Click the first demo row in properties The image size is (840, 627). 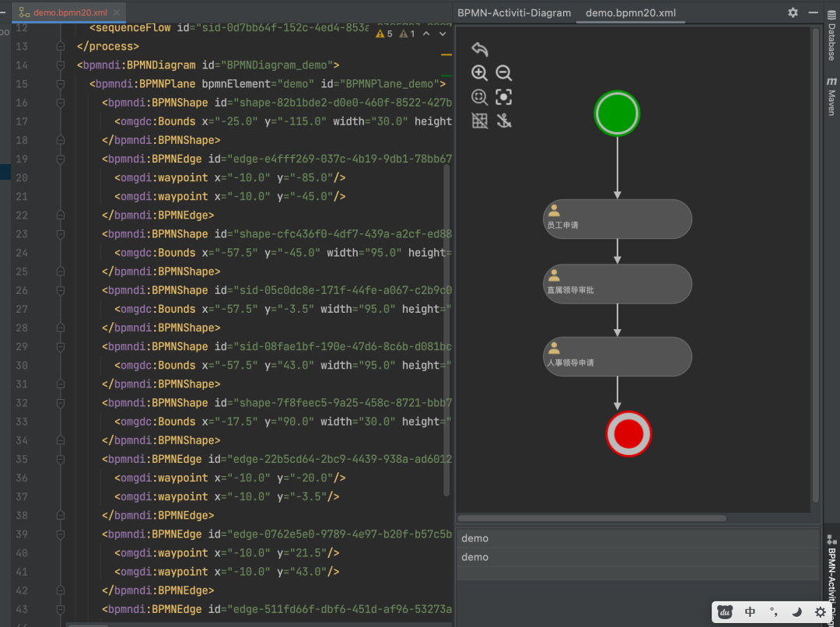[x=638, y=538]
